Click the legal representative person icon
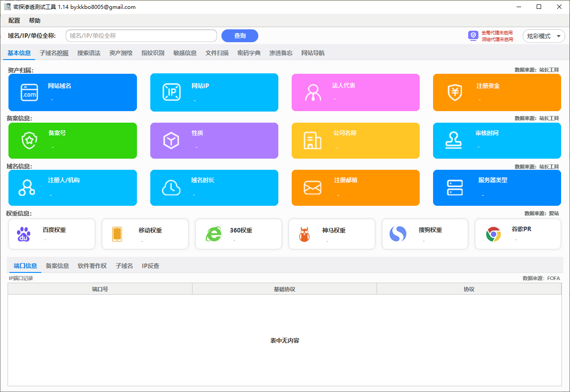 (x=313, y=92)
